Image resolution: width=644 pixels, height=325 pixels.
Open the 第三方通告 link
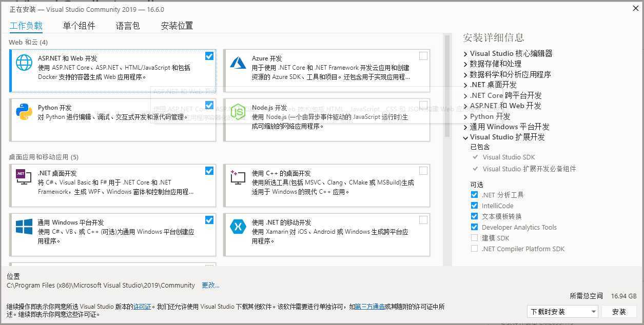[370, 307]
